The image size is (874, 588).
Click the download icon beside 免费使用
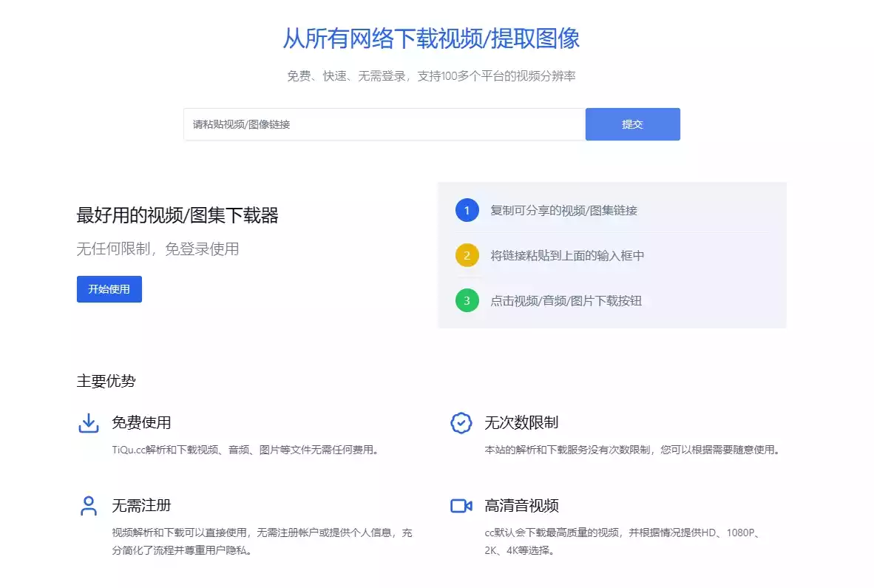[89, 423]
